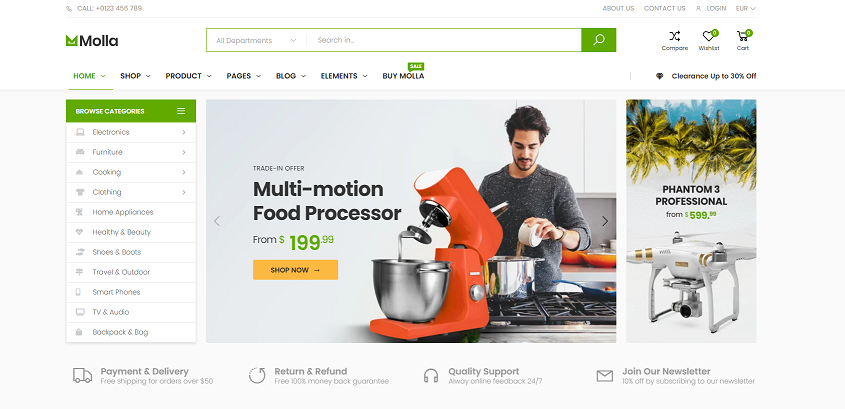
Task: Click the Quality Support headphones icon
Action: pyautogui.click(x=431, y=376)
